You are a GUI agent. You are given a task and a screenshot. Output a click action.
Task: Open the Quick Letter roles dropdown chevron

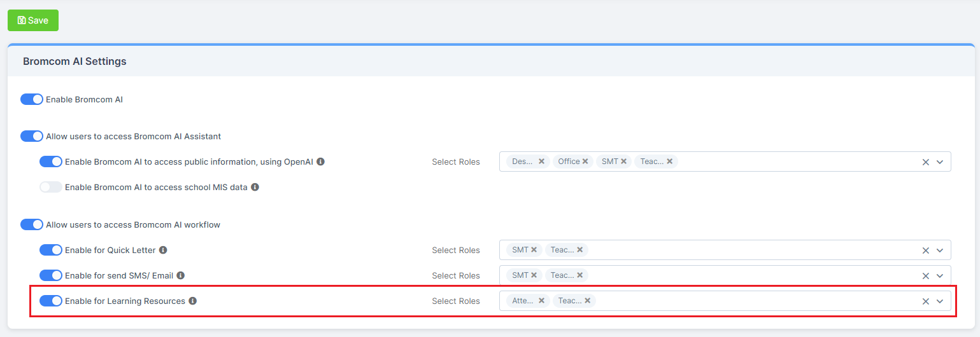940,251
